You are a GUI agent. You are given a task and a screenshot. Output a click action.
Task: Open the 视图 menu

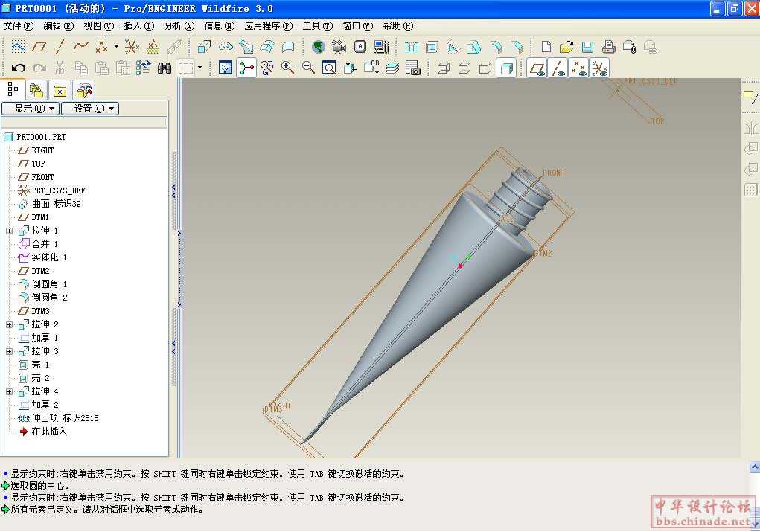pos(99,26)
